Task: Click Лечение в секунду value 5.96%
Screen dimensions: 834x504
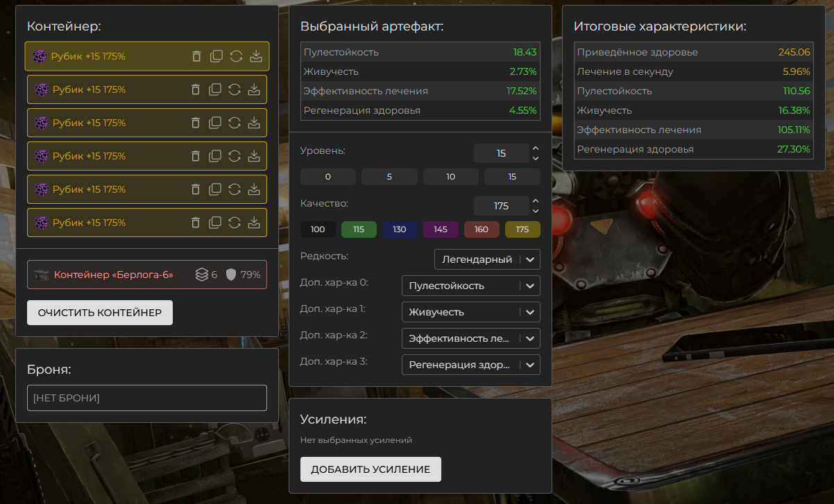Action: click(797, 71)
